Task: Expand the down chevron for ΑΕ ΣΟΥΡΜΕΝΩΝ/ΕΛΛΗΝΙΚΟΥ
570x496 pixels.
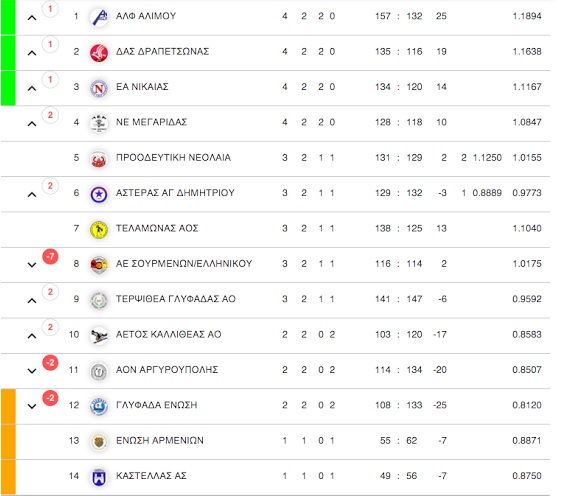Action: (32, 265)
